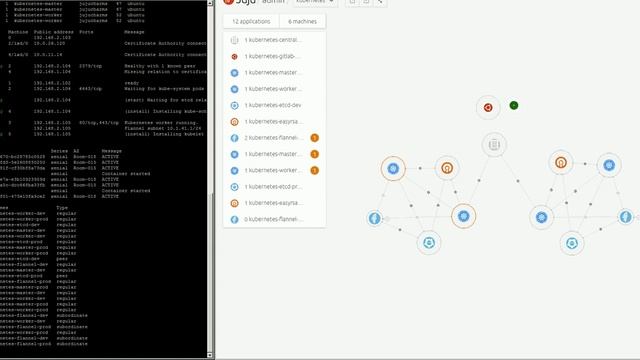Viewport: 640px width, 360px height.
Task: Click the 'Public address' header in terminal
Action: pyautogui.click(x=53, y=32)
